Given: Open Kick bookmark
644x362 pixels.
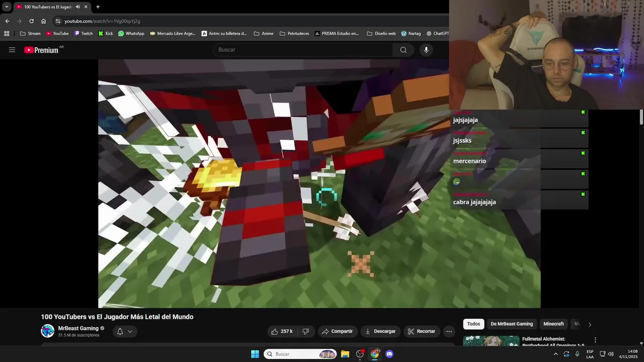Looking at the screenshot, I should pos(106,34).
